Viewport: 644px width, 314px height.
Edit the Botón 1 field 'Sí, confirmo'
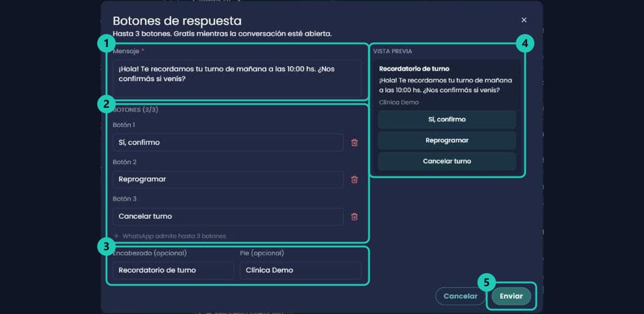coord(228,142)
